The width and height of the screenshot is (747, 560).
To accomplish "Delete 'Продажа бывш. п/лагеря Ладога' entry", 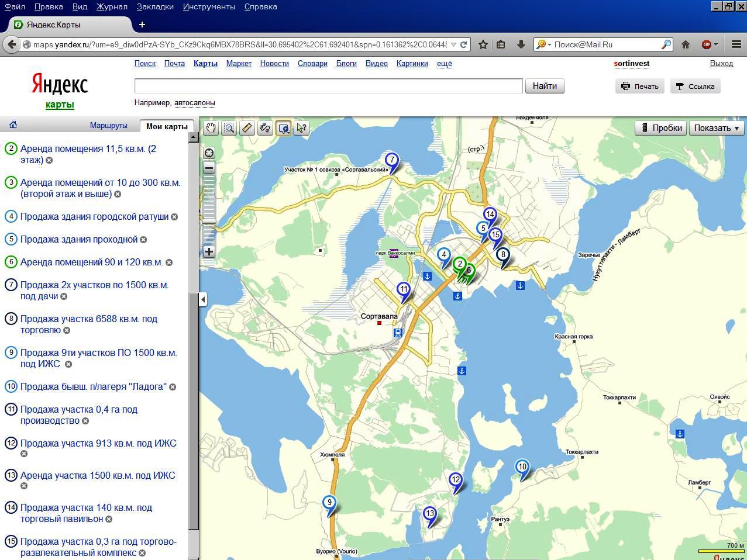I will [173, 387].
